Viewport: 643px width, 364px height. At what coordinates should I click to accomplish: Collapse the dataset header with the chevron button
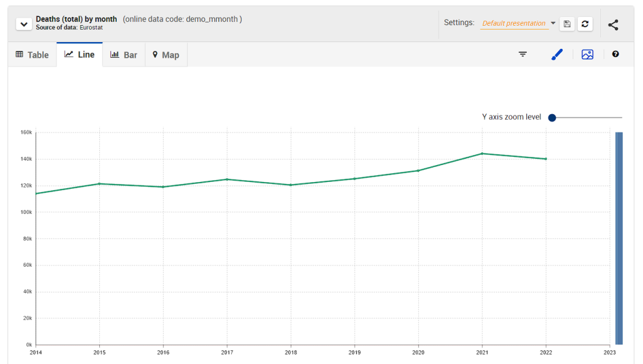click(x=24, y=24)
